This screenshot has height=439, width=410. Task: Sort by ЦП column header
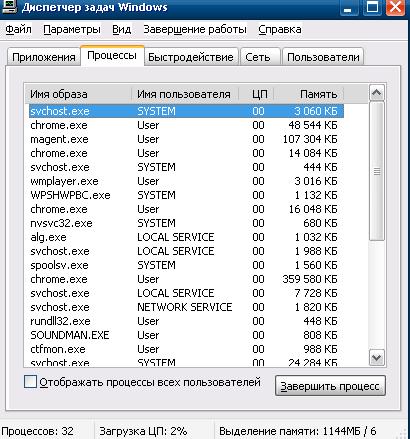257,94
